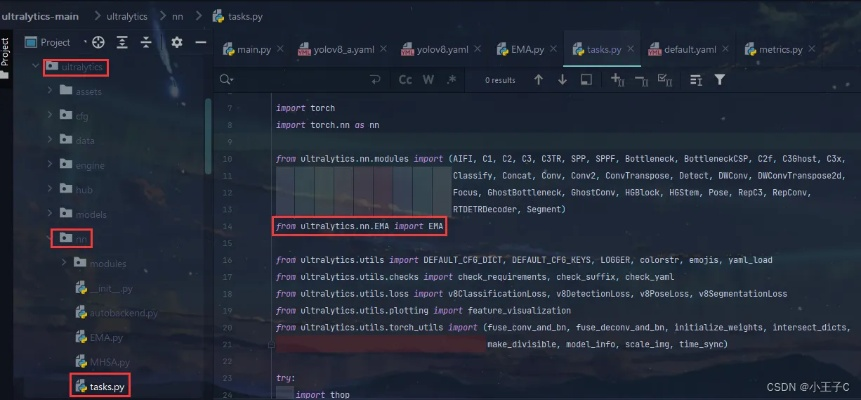The width and height of the screenshot is (861, 400).
Task: Toggle Regex (.*) option in search bar
Action: point(451,79)
